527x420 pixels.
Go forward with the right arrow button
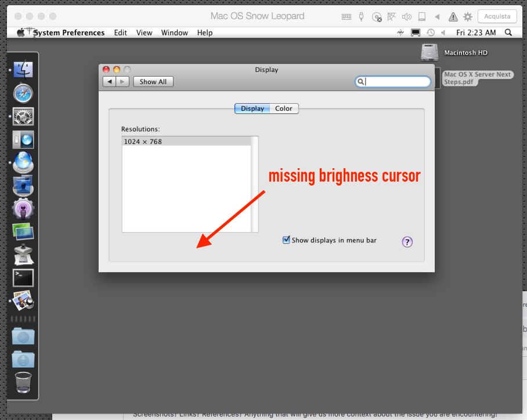coord(122,82)
